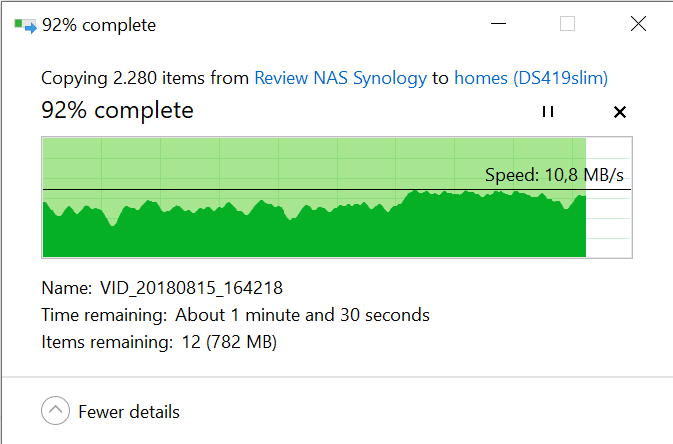Viewport: 673px width, 444px height.
Task: Click the 92% complete window title text
Action: tap(99, 25)
